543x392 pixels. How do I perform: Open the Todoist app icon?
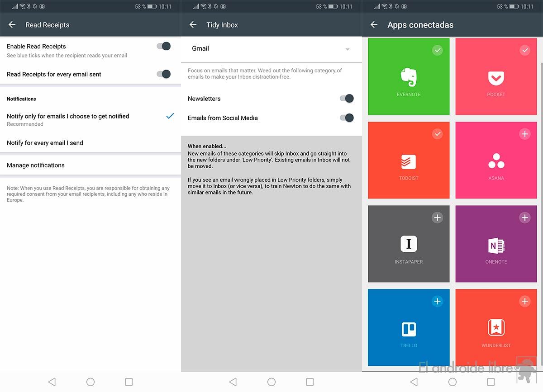click(x=409, y=161)
